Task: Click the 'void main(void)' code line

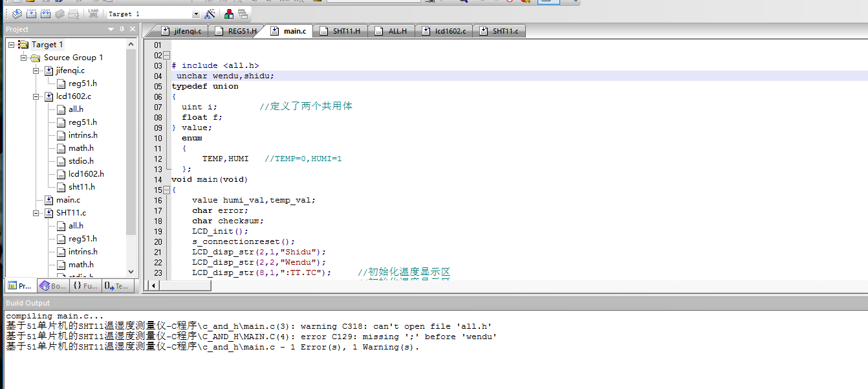Action: point(210,179)
